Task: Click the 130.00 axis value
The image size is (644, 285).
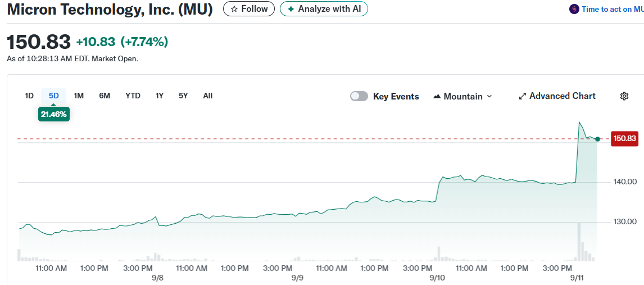Action: click(625, 221)
